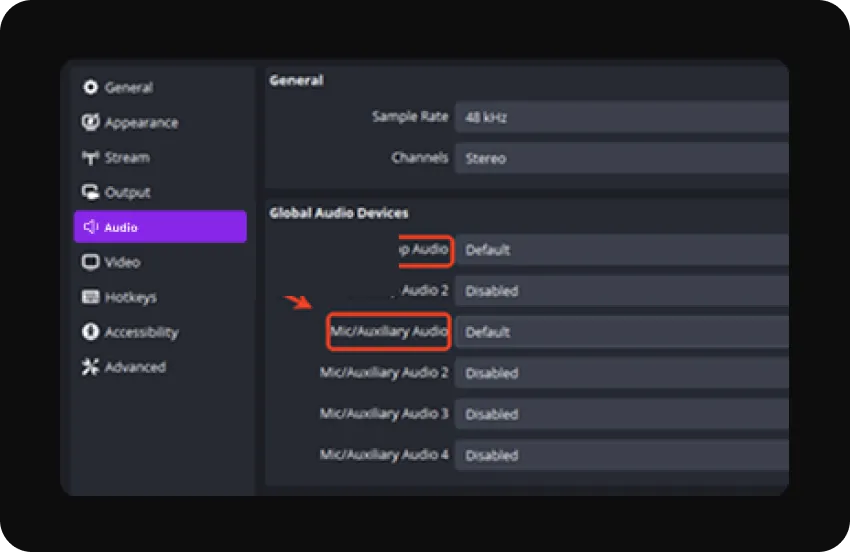Screen dimensions: 850x552
Task: Click the Hotkeys keyboard icon
Action: (x=91, y=297)
